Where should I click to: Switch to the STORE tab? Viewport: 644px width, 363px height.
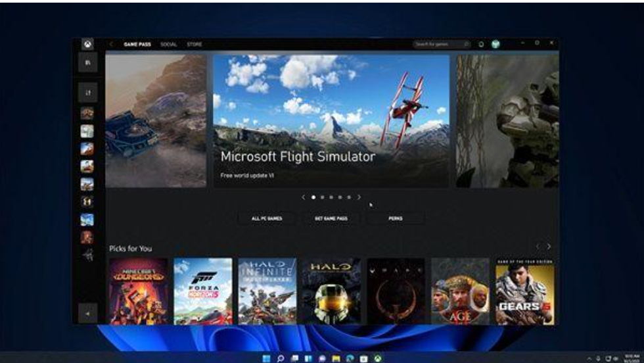click(x=195, y=45)
